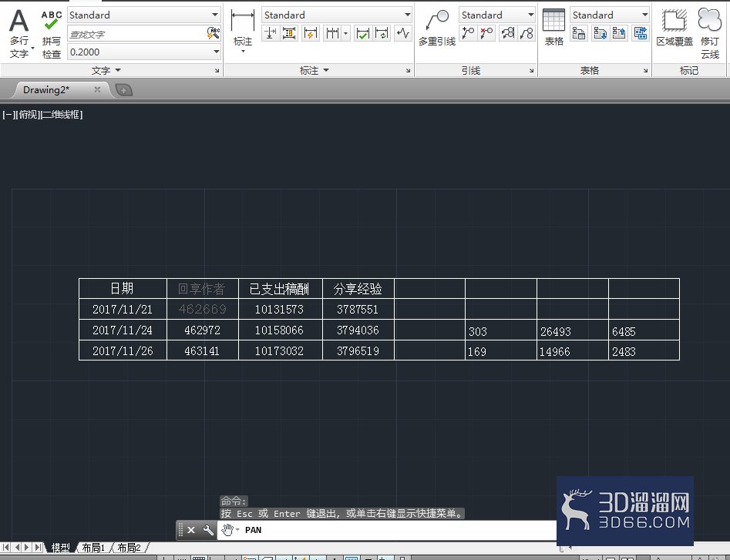Open the text style Standard dropdown

[x=214, y=15]
